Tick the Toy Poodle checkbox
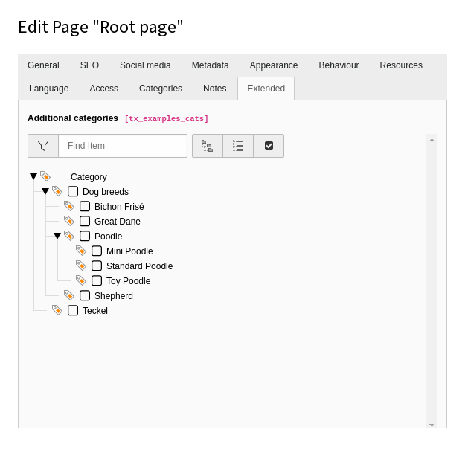The height and width of the screenshot is (476, 465). click(97, 280)
